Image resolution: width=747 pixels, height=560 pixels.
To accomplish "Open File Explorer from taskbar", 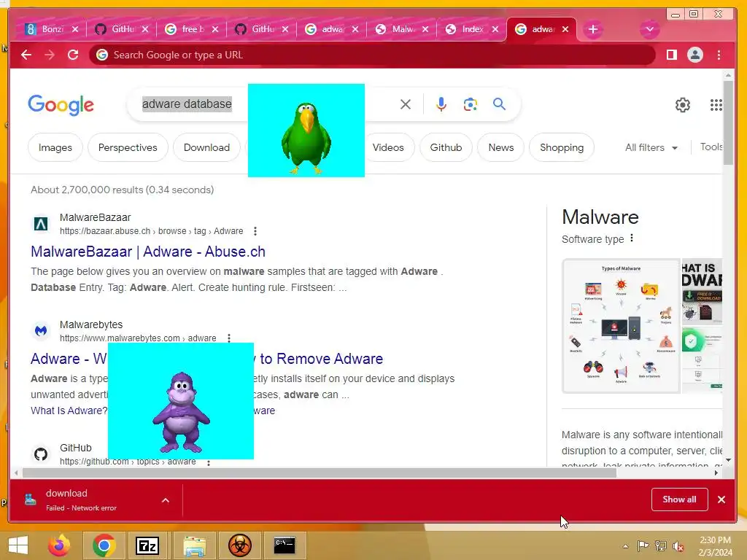I will point(194,545).
